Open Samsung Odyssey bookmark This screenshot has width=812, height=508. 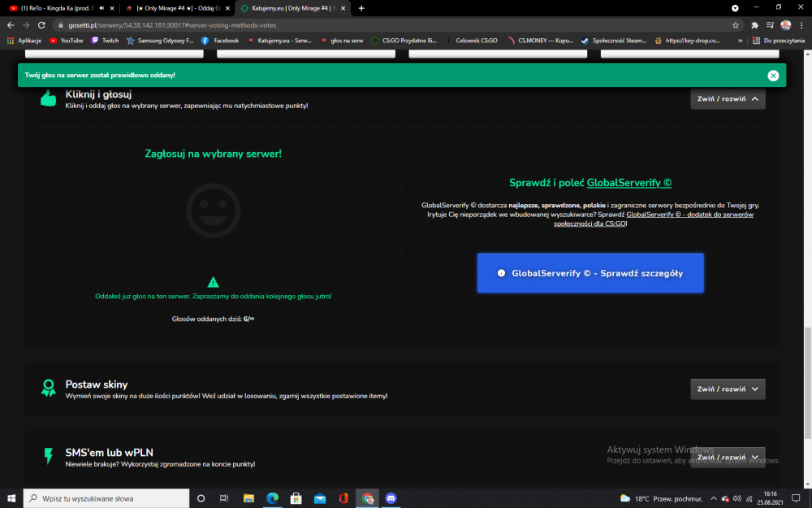tap(160, 41)
